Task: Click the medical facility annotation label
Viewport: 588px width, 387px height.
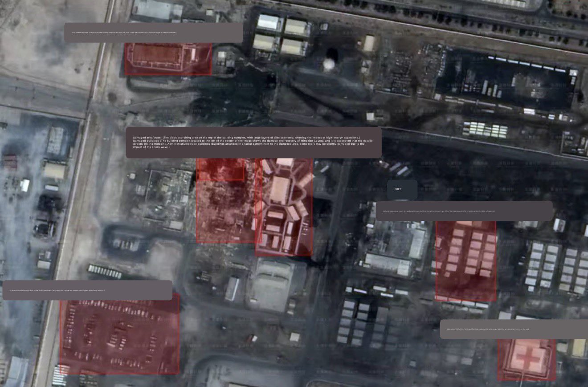Action: pos(514,329)
